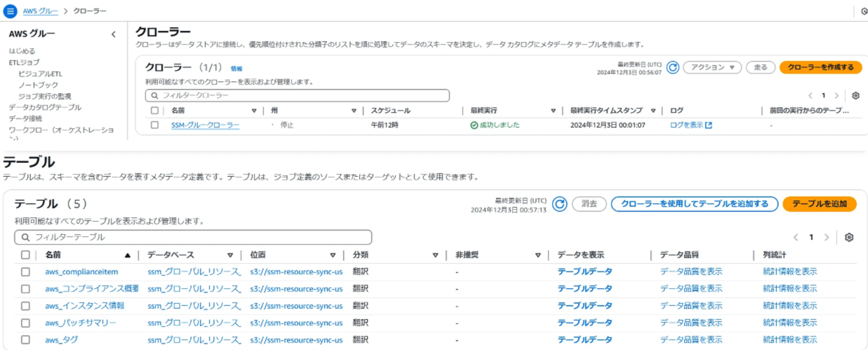Click the 消去 delete button
Image resolution: width=868 pixels, height=350 pixels.
click(589, 204)
